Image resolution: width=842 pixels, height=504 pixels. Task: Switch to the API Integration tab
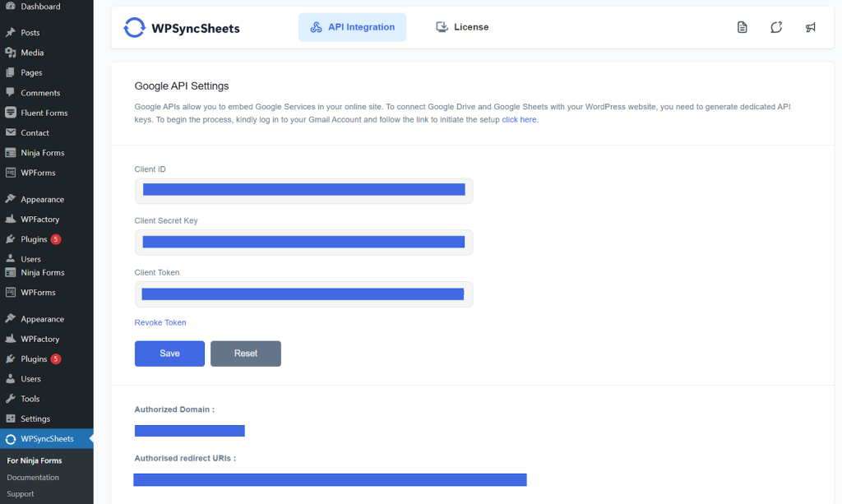click(352, 27)
